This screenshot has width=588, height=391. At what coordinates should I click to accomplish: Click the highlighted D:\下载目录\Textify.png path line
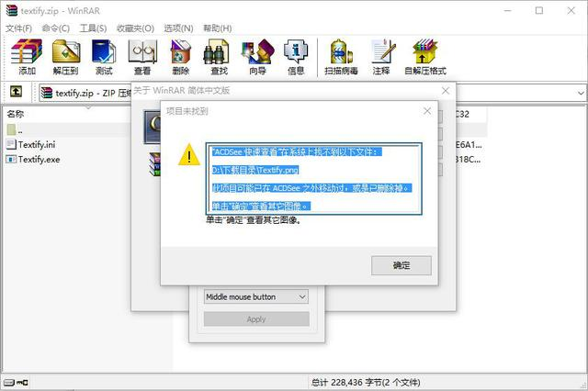[255, 170]
